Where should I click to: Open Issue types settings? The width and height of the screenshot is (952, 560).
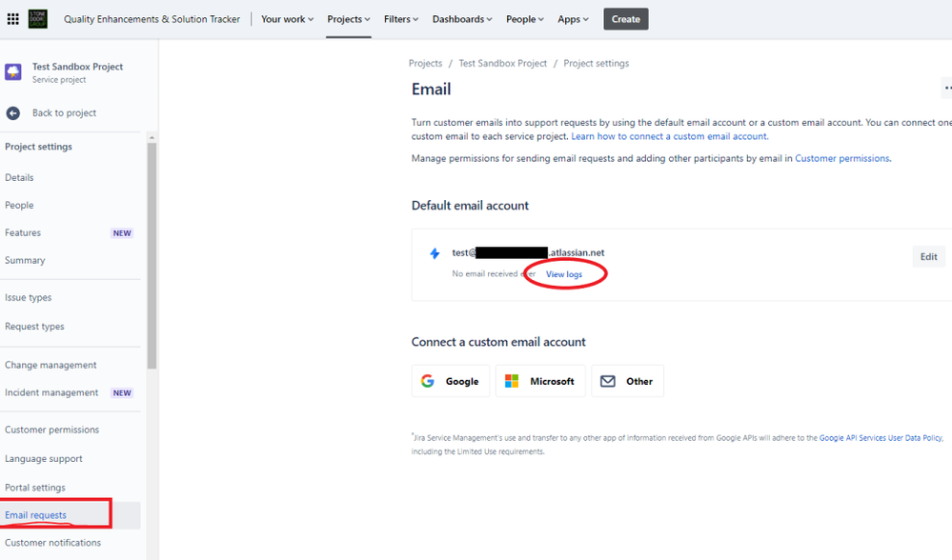(x=29, y=298)
